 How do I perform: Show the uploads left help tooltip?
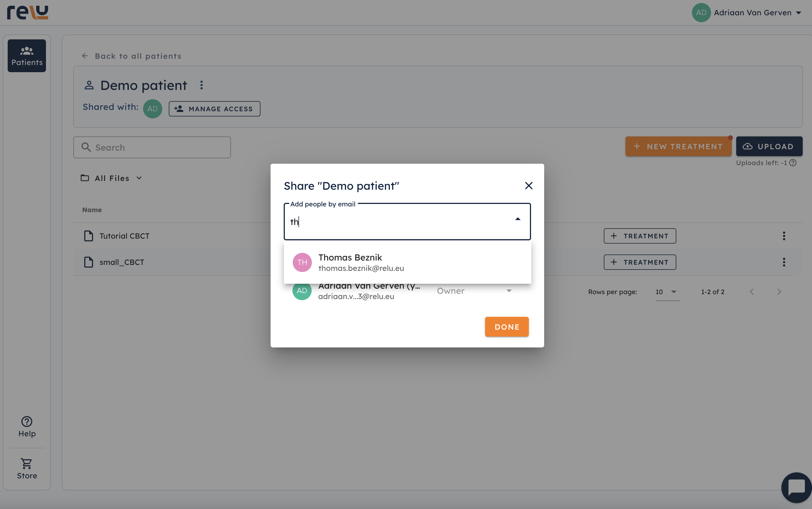793,163
